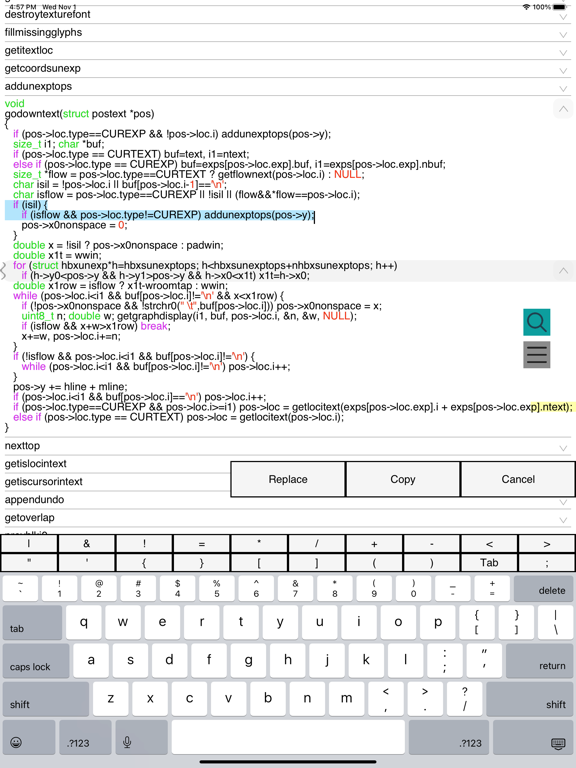Insert exclamation mark from shortcut bar
The width and height of the screenshot is (576, 768).
click(x=144, y=544)
